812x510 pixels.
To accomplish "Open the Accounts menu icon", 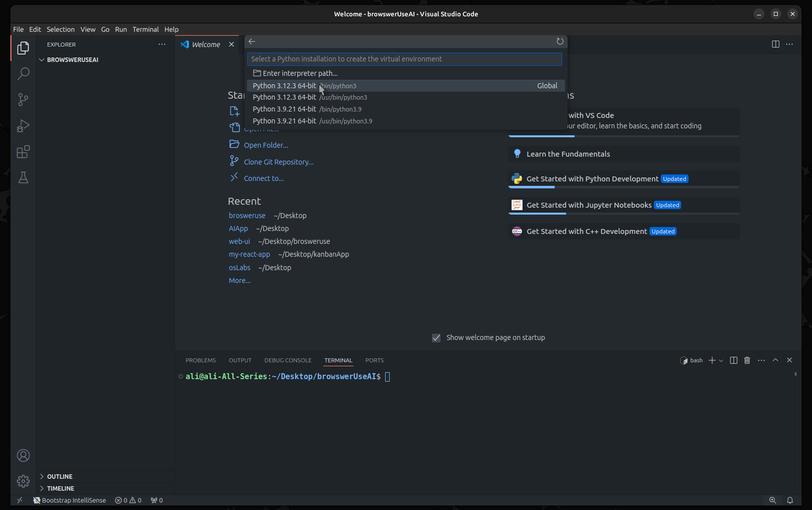I will 23,455.
